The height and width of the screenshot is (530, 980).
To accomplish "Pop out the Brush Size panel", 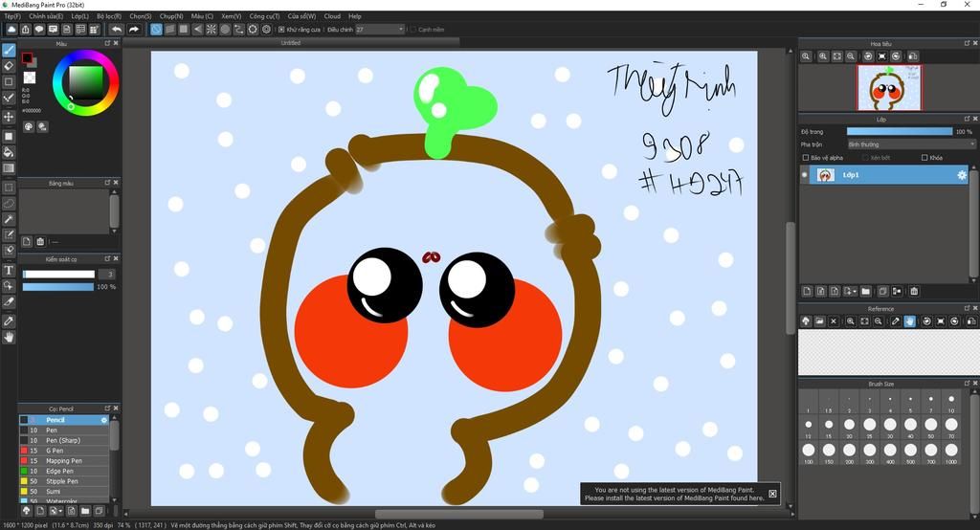I will pos(967,383).
